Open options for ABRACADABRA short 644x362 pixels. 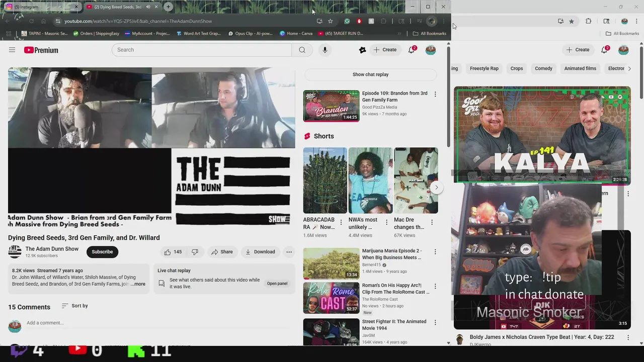pos(341,222)
